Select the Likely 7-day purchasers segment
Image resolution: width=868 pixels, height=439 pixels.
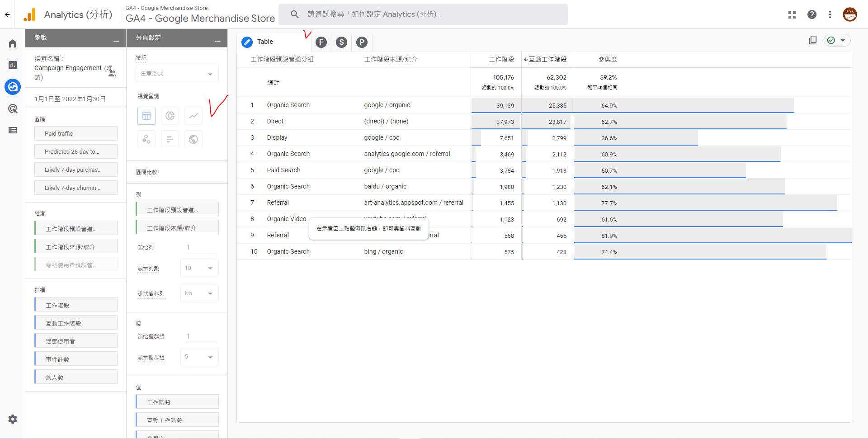[76, 170]
